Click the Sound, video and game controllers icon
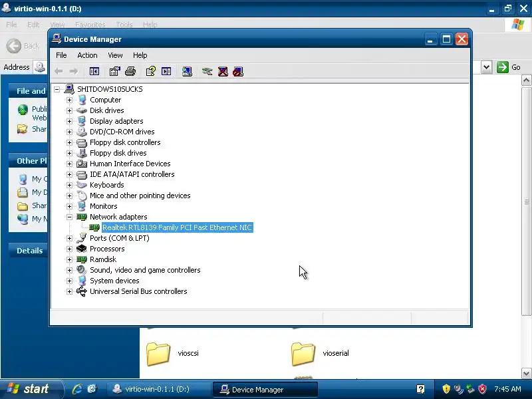 point(81,270)
